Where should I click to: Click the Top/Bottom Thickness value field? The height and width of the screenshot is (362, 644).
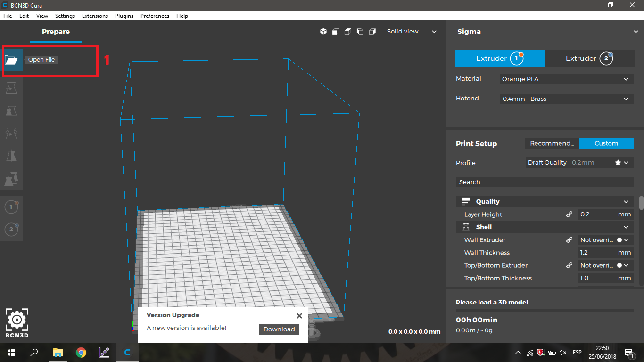pos(606,278)
